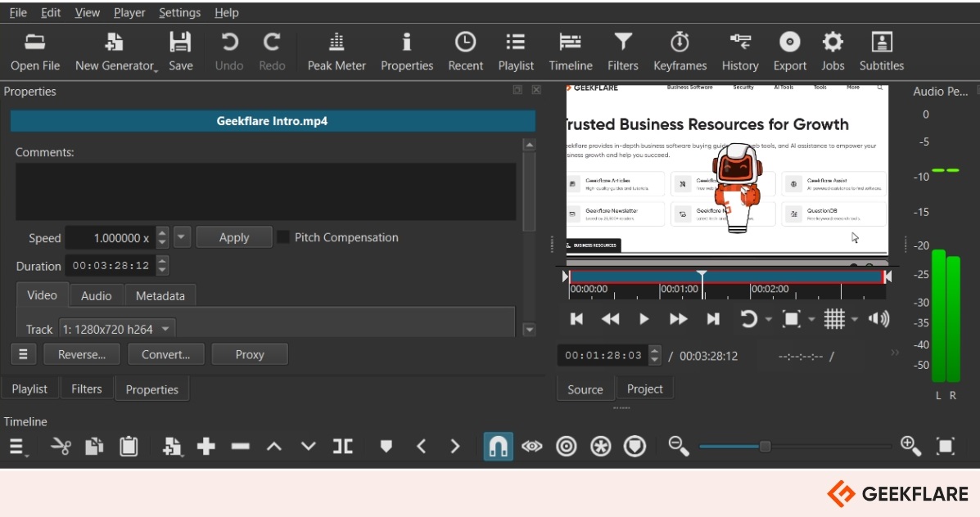Switch to the Project tab in the player
Image resolution: width=980 pixels, height=517 pixels.
pos(644,389)
